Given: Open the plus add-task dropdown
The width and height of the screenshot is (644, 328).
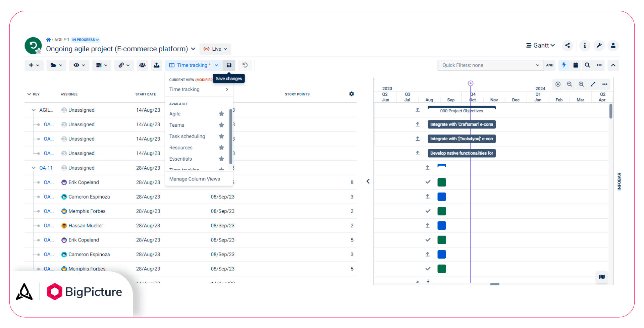Looking at the screenshot, I should point(34,65).
